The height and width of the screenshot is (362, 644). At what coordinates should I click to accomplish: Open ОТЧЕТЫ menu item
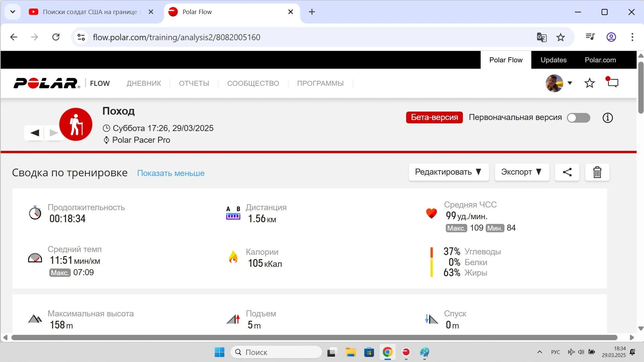click(194, 83)
